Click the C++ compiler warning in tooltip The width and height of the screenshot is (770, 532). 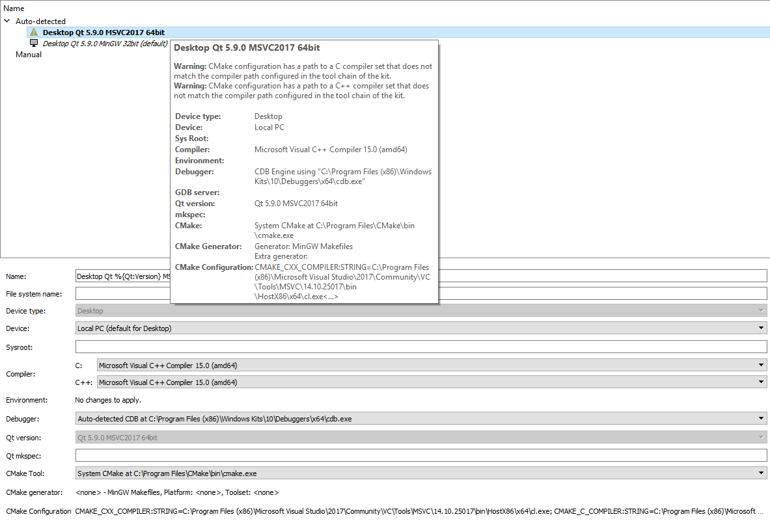click(301, 91)
